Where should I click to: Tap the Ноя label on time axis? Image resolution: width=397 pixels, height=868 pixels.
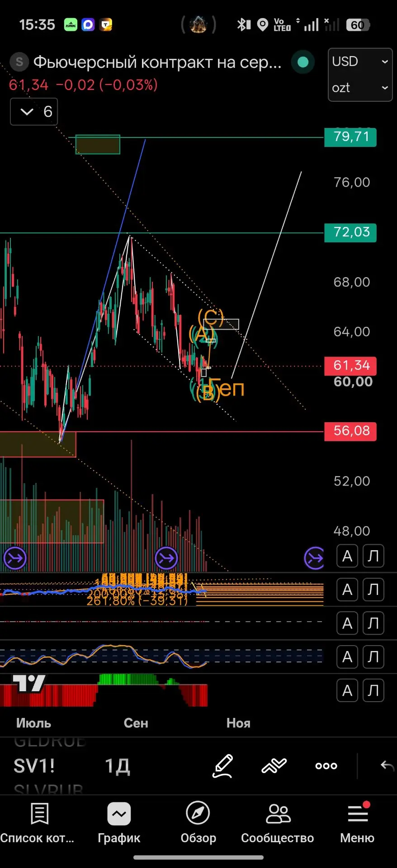(238, 723)
